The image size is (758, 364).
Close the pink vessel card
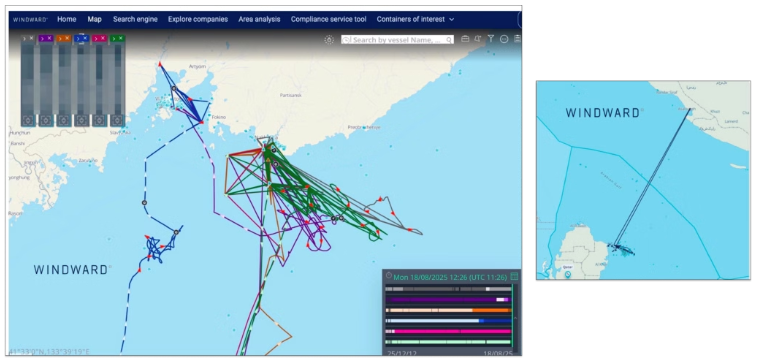[102, 38]
